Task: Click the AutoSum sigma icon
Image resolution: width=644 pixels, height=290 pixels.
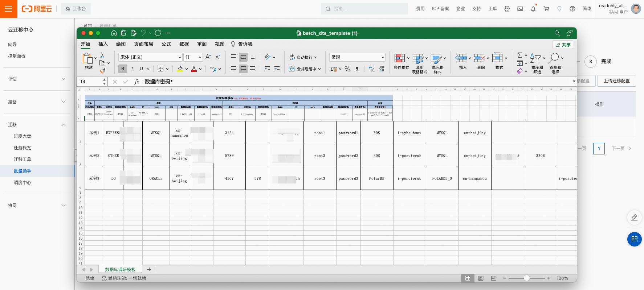Action: pos(520,55)
